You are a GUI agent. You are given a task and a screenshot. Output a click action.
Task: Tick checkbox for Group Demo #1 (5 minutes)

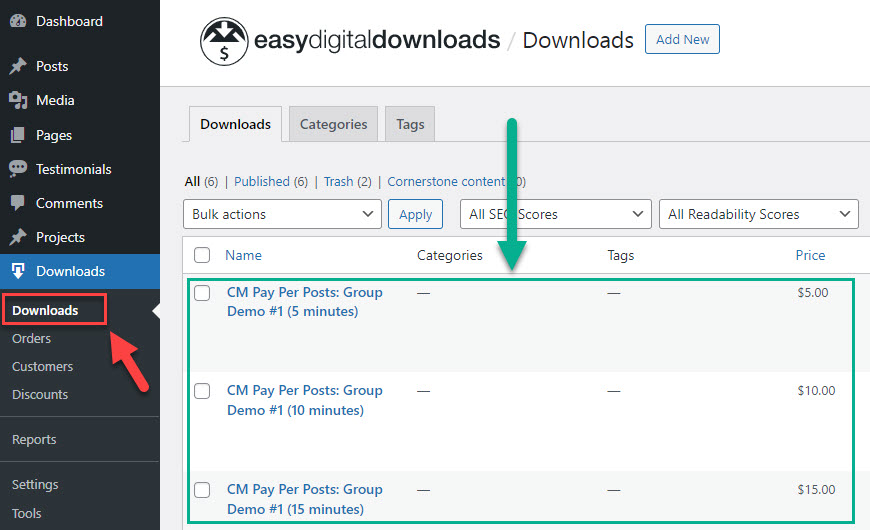tap(202, 292)
